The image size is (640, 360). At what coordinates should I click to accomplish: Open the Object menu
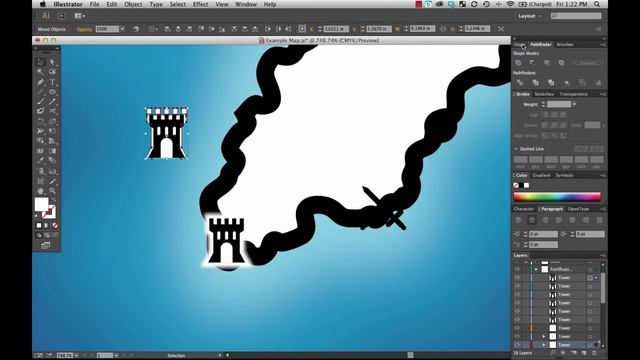point(133,4)
